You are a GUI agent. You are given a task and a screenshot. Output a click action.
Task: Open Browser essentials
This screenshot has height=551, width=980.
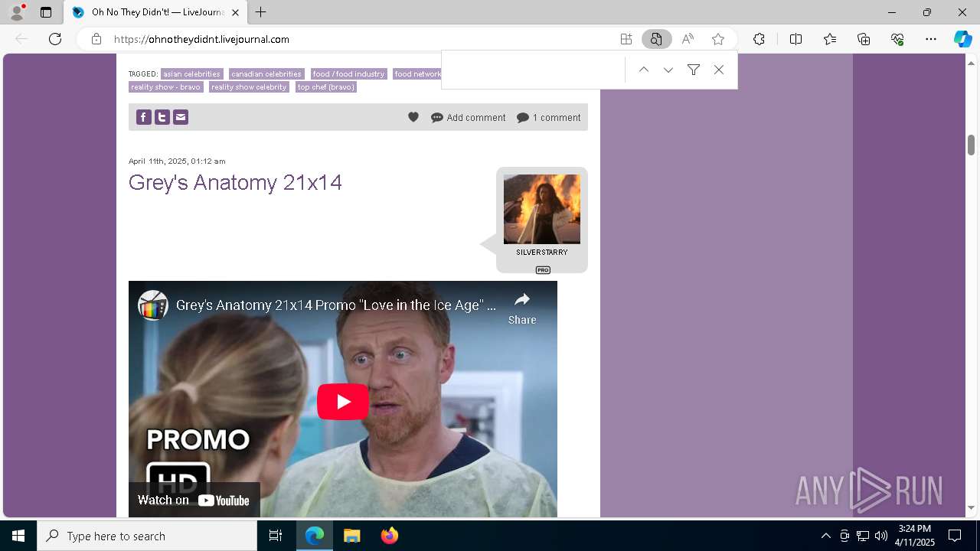coord(897,39)
